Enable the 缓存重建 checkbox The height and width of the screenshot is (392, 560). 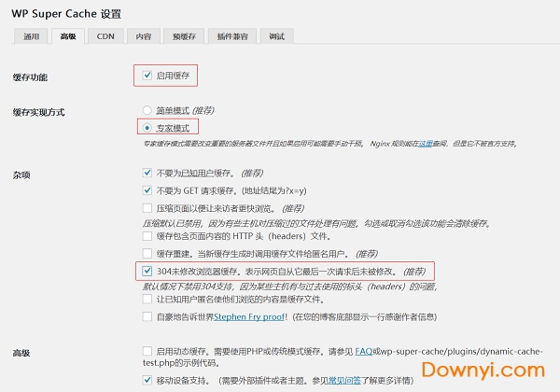[147, 254]
